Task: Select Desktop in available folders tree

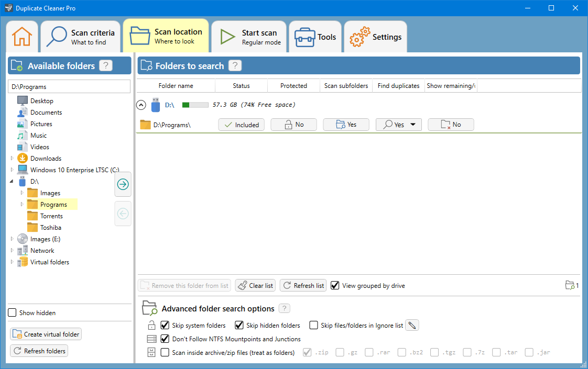Action: (41, 101)
